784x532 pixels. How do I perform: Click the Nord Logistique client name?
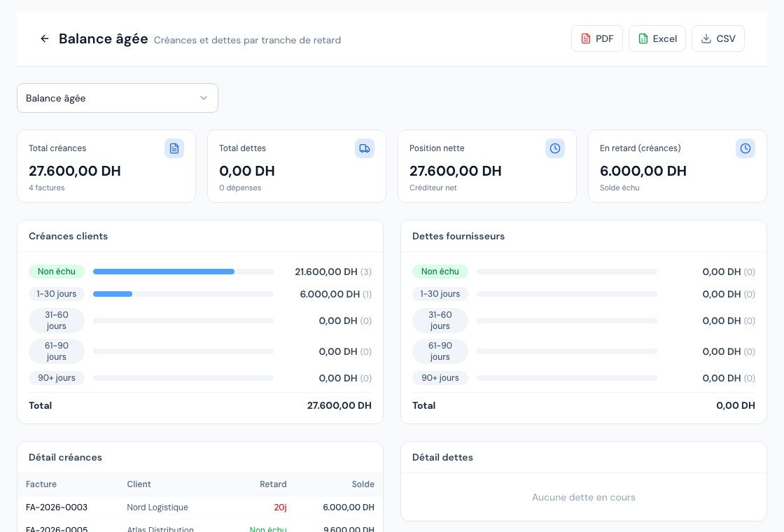pos(157,507)
